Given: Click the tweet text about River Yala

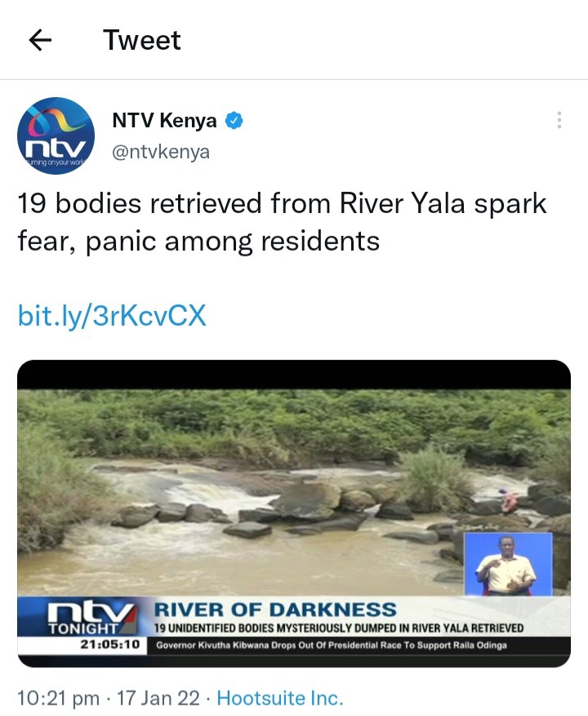Looking at the screenshot, I should click(x=282, y=222).
